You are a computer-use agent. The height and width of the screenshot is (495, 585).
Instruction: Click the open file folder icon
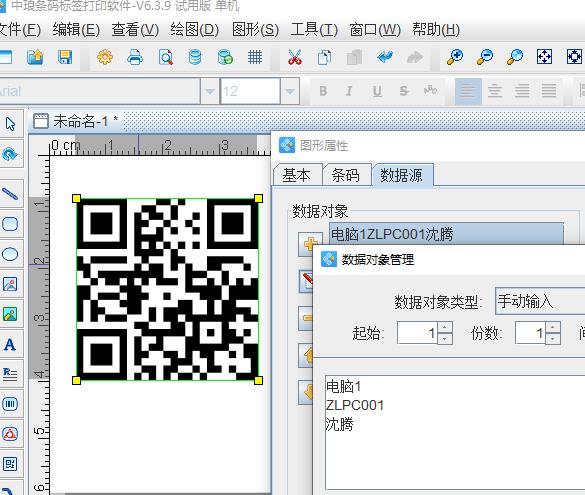[x=35, y=57]
